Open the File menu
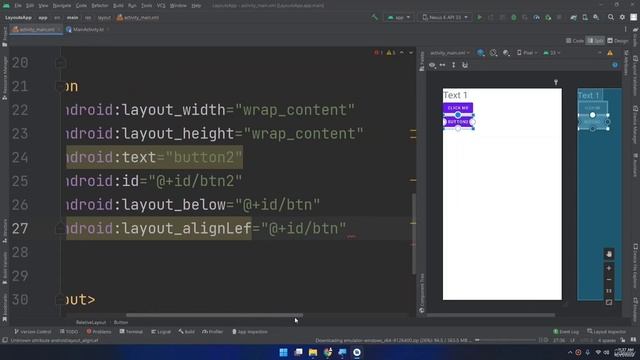640x360 pixels. point(18,6)
